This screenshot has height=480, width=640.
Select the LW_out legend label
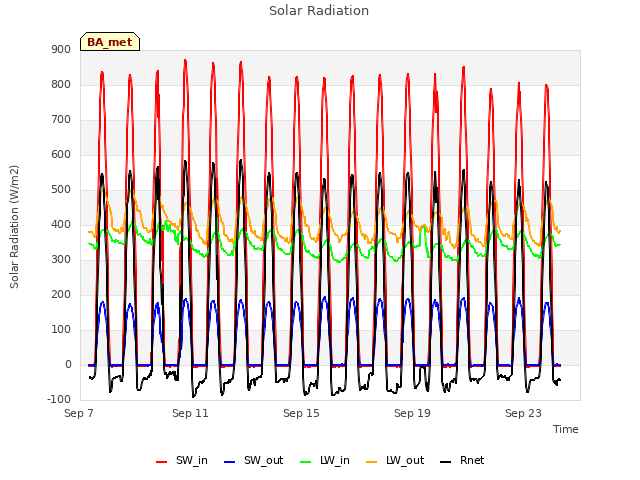click(x=405, y=460)
